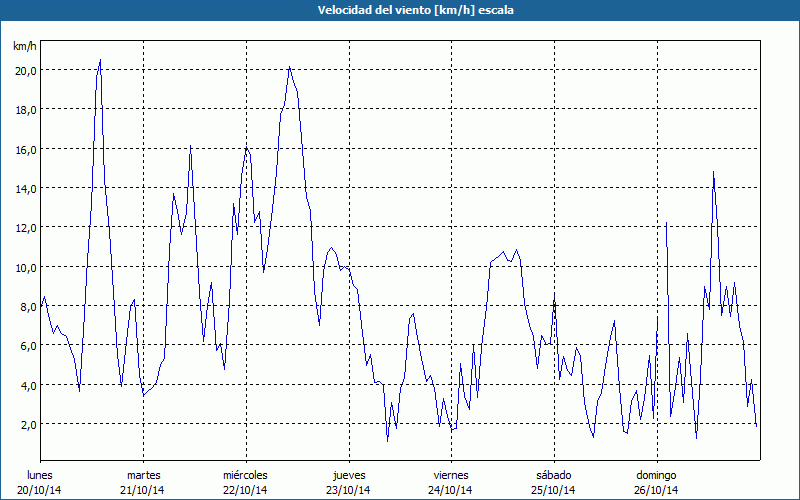Click the 12,0 y-axis value
Screen dimensions: 800x500
tap(25, 227)
